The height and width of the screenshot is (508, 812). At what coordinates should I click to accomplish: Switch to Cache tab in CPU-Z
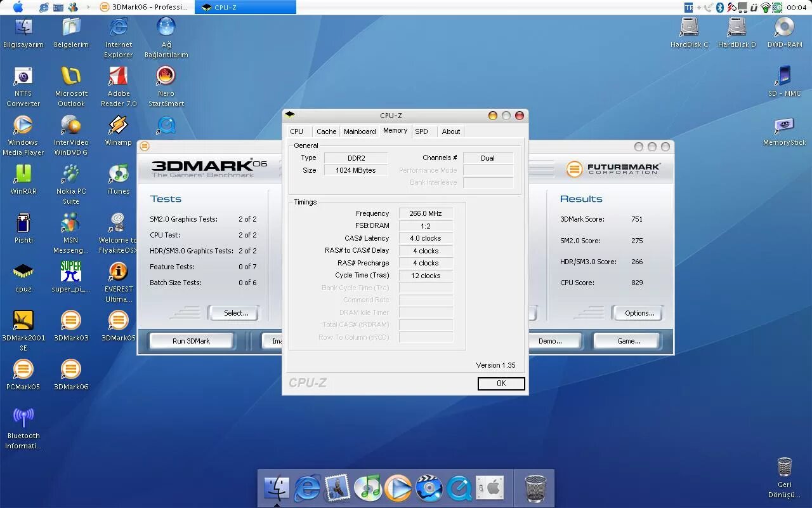click(326, 131)
